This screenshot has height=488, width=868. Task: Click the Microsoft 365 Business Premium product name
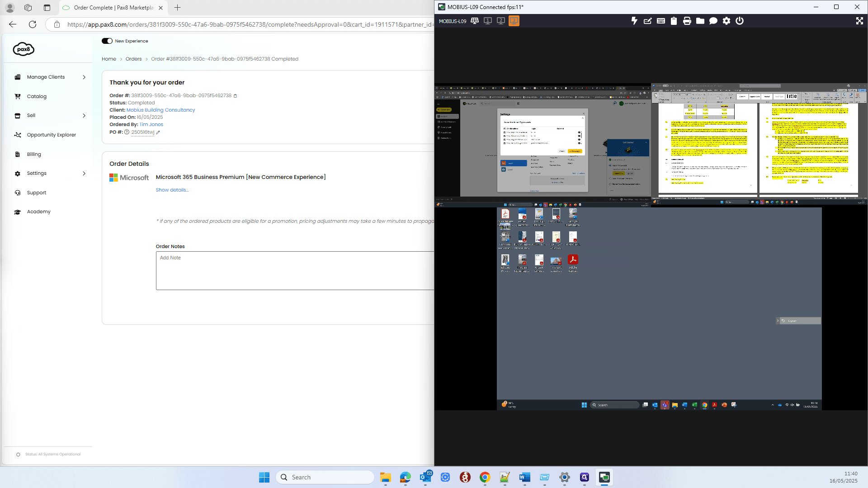[241, 177]
